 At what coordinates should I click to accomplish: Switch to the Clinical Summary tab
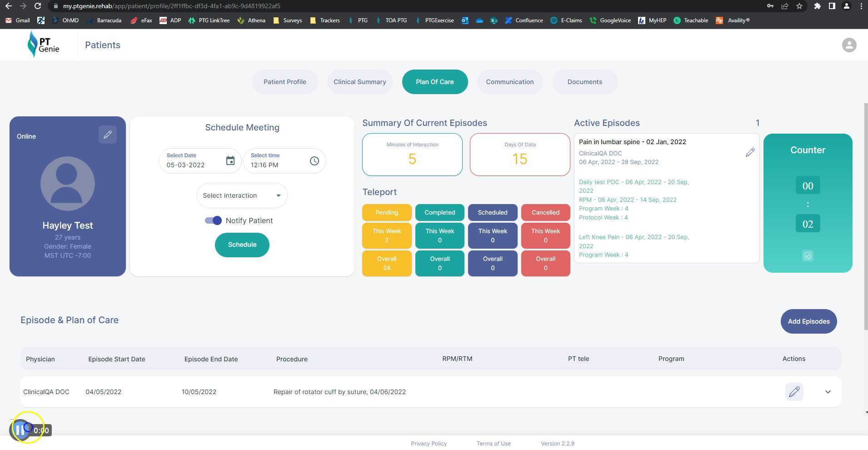click(x=360, y=82)
